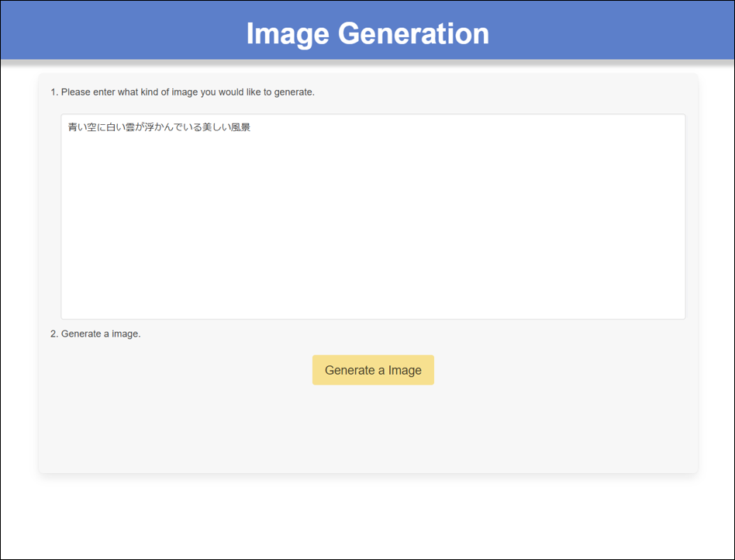Click the Japanese prompt text in the textbox
Screen dimensions: 735x560
click(x=159, y=127)
